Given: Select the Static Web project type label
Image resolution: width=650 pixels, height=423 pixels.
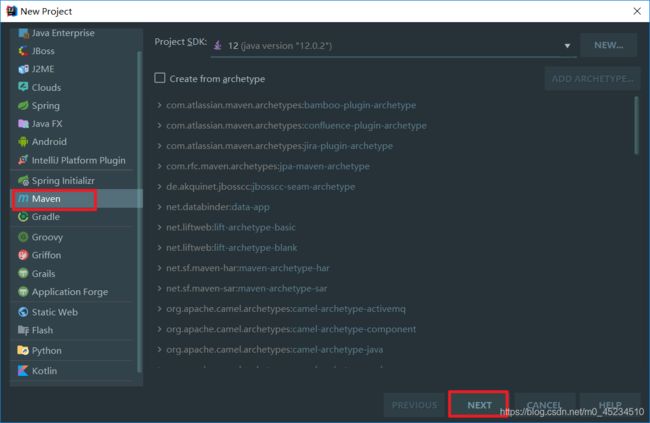Looking at the screenshot, I should click(55, 312).
